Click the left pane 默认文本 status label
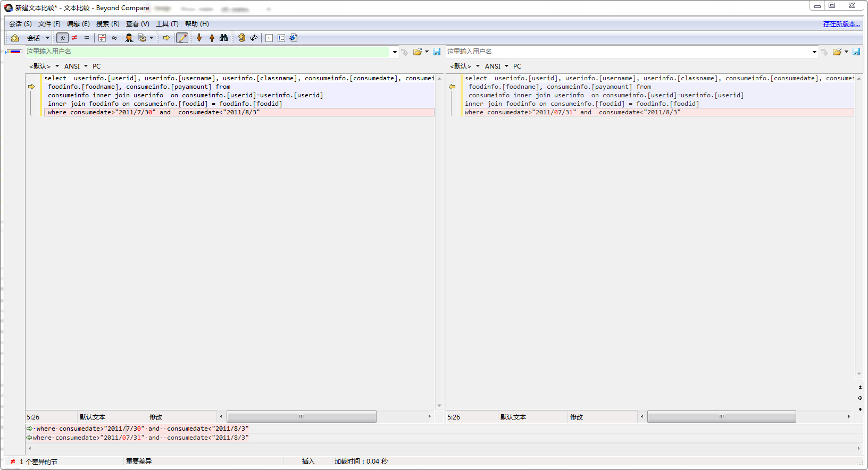This screenshot has width=868, height=470. click(93, 417)
